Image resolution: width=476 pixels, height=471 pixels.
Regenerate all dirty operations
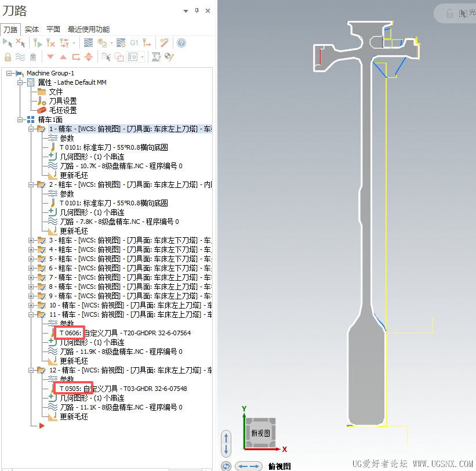[x=50, y=43]
